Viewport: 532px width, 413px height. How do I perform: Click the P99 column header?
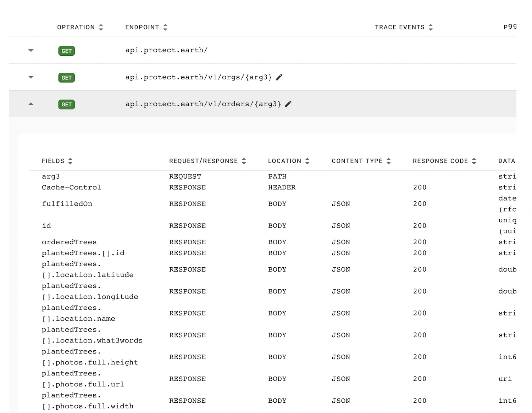pos(510,27)
